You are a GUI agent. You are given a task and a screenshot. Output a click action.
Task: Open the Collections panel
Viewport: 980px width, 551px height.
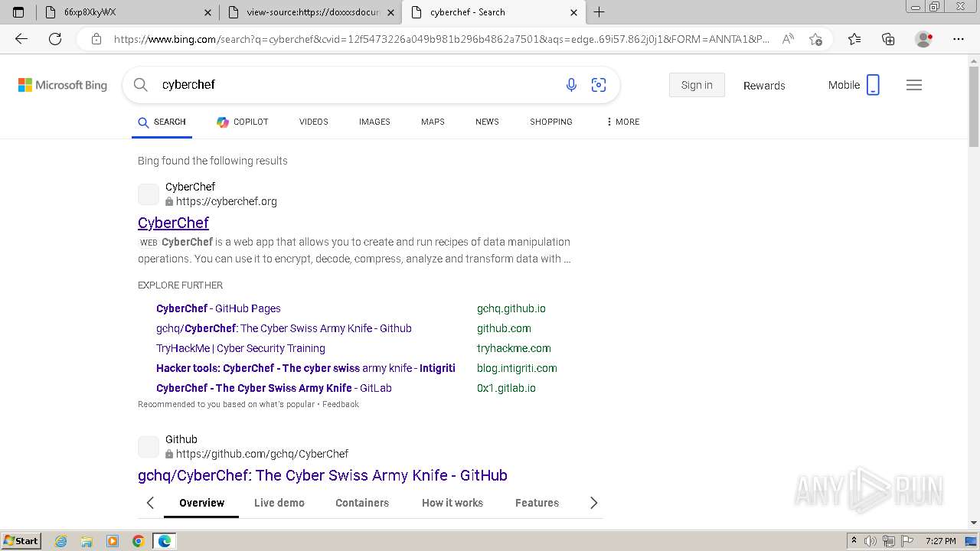pyautogui.click(x=888, y=39)
